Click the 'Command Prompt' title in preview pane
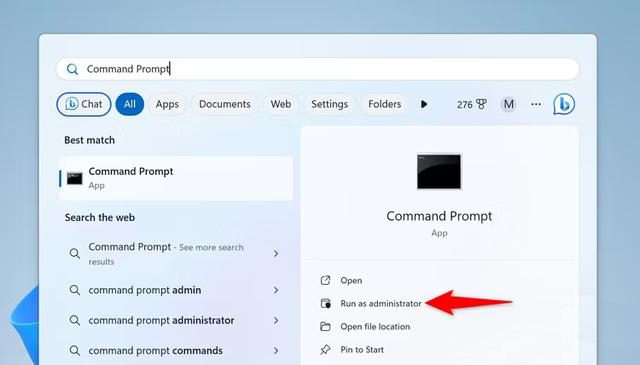 point(439,216)
